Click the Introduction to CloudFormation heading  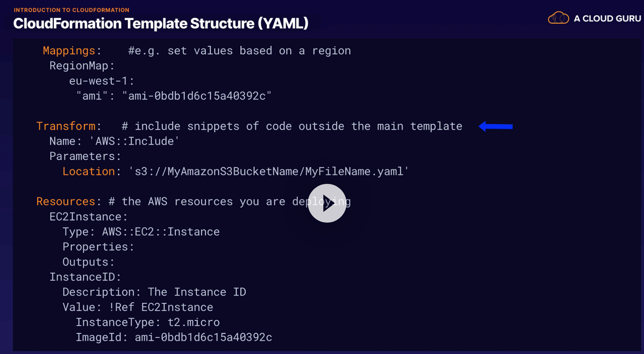pos(71,10)
